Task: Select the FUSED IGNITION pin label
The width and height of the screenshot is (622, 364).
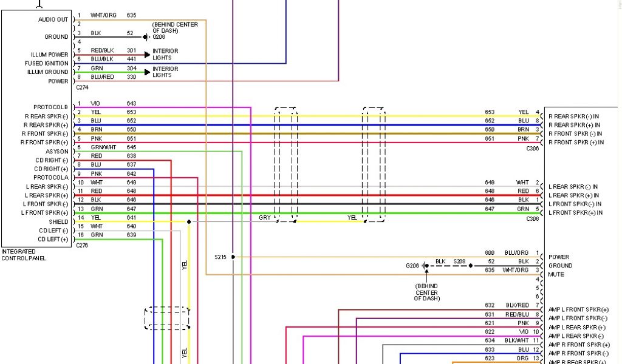Action: click(47, 63)
